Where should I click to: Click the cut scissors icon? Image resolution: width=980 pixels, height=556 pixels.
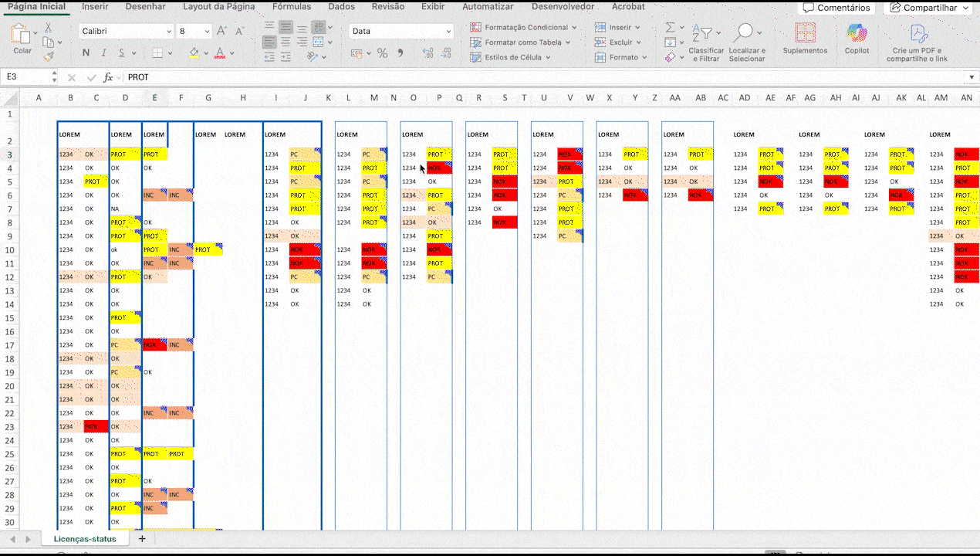click(x=48, y=27)
